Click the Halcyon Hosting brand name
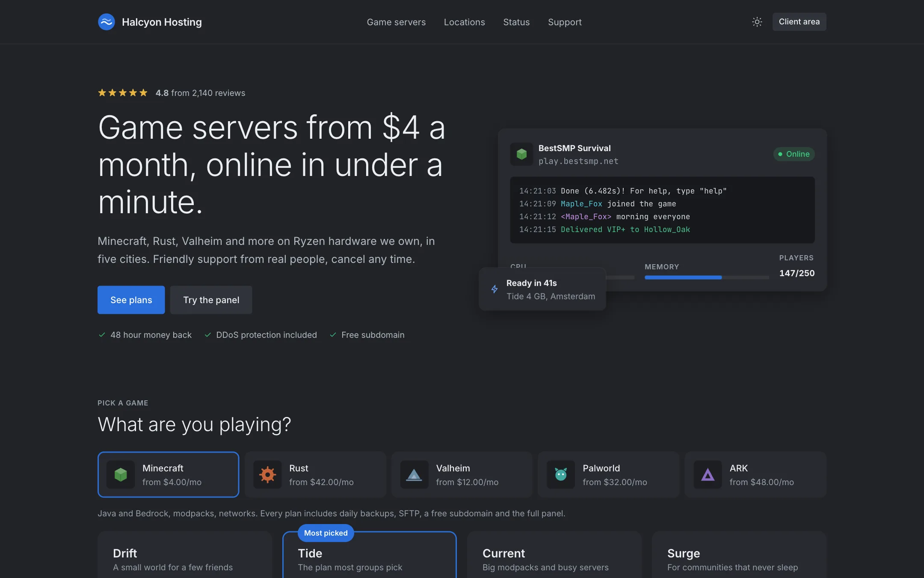The width and height of the screenshot is (924, 578). (162, 22)
